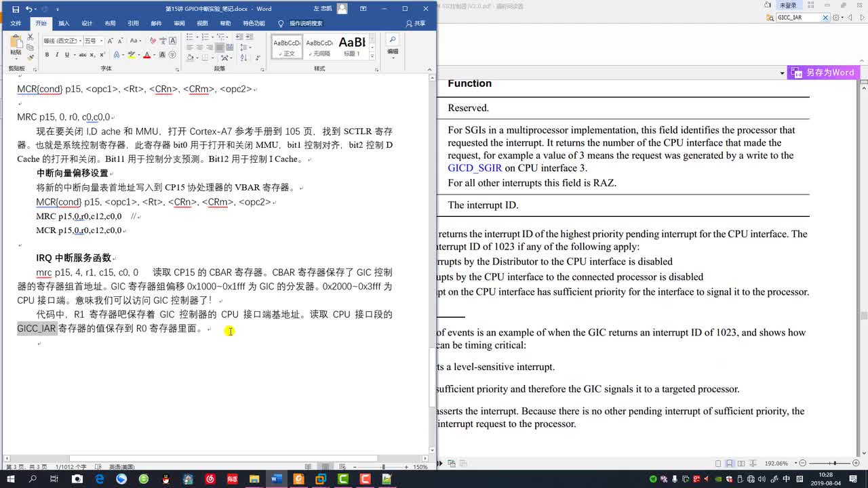
Task: Open the font color dropdown arrow
Action: coord(155,55)
